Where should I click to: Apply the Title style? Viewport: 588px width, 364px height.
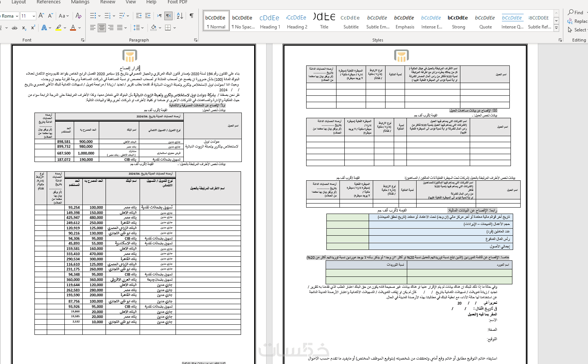coord(324,21)
